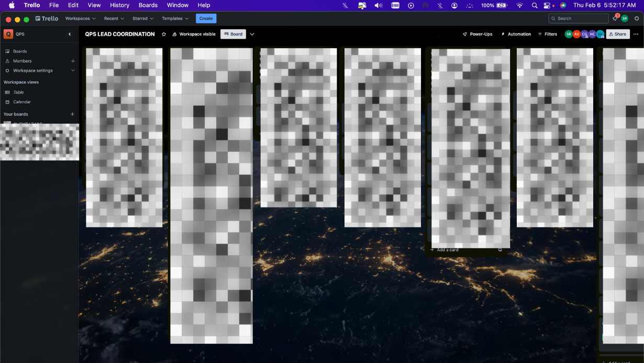The image size is (644, 363).
Task: Collapse the sidebar with the chevron
Action: point(70,34)
